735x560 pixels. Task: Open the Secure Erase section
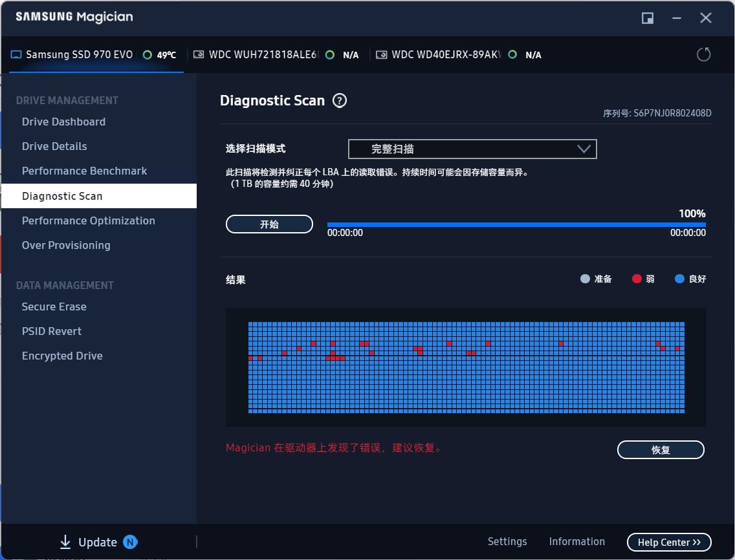[x=54, y=307]
